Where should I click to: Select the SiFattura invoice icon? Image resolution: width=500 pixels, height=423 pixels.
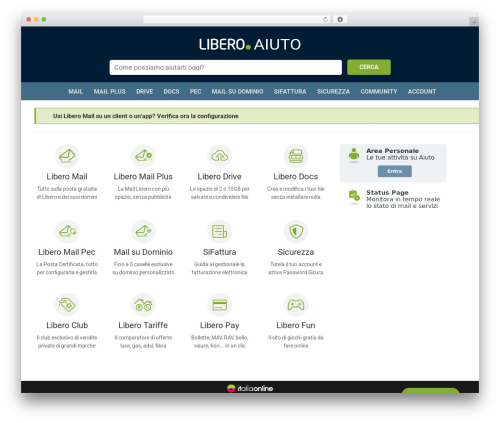[x=220, y=231]
